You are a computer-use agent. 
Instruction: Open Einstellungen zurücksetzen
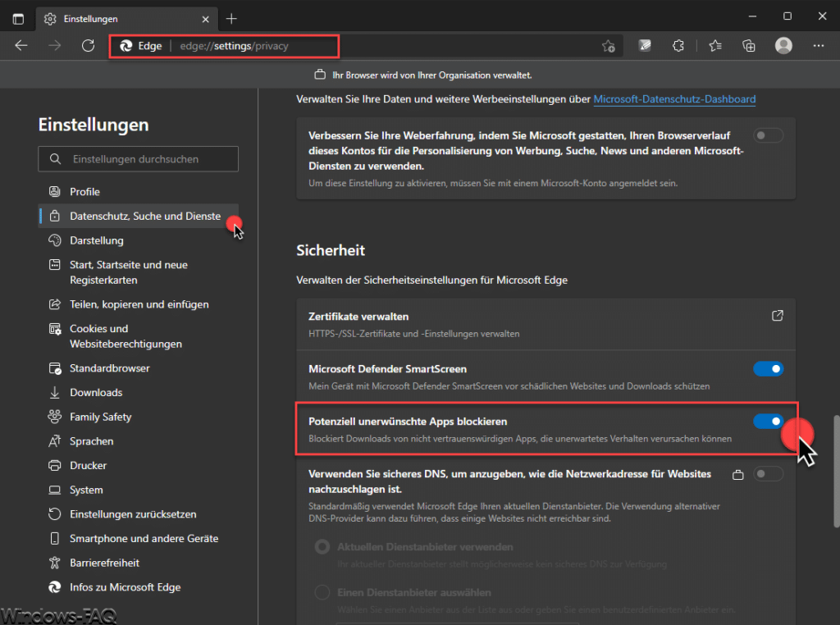138,514
